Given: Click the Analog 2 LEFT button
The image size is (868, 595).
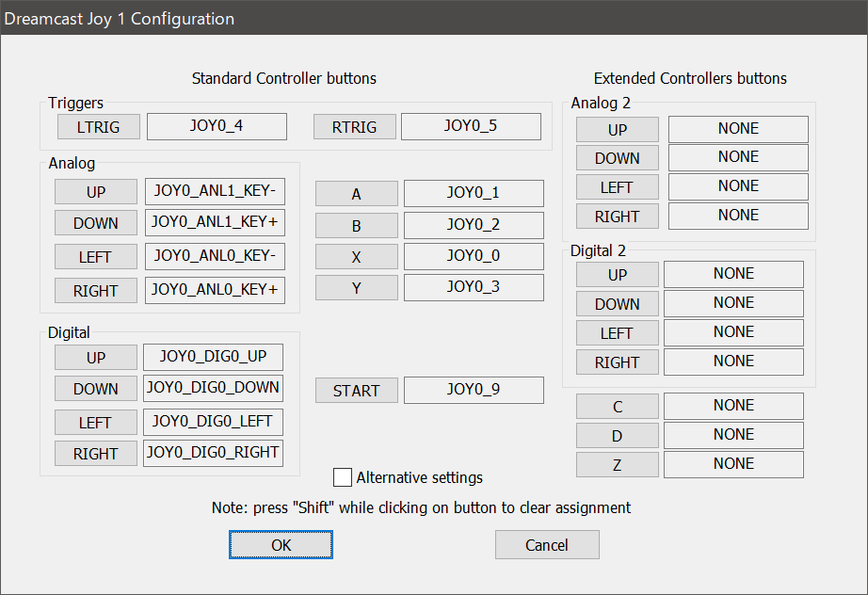Looking at the screenshot, I should [618, 187].
